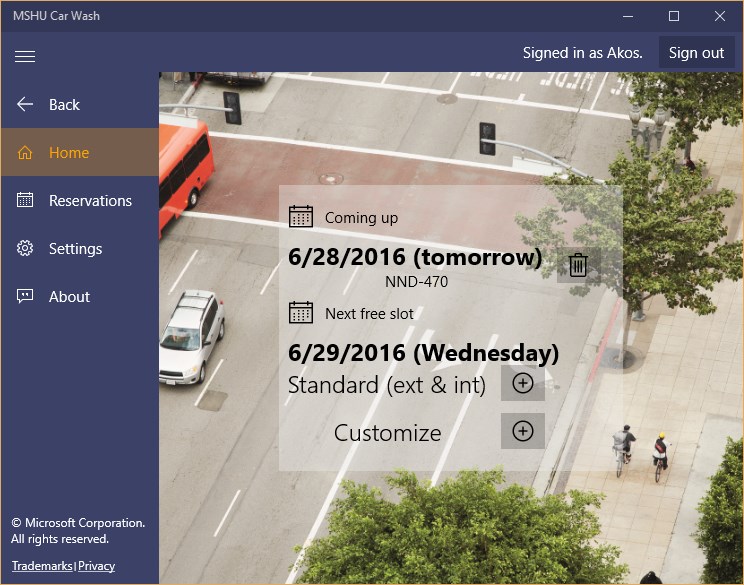Delete the 6/28/2016 reservation with trash icon
The width and height of the screenshot is (744, 585).
tap(578, 265)
